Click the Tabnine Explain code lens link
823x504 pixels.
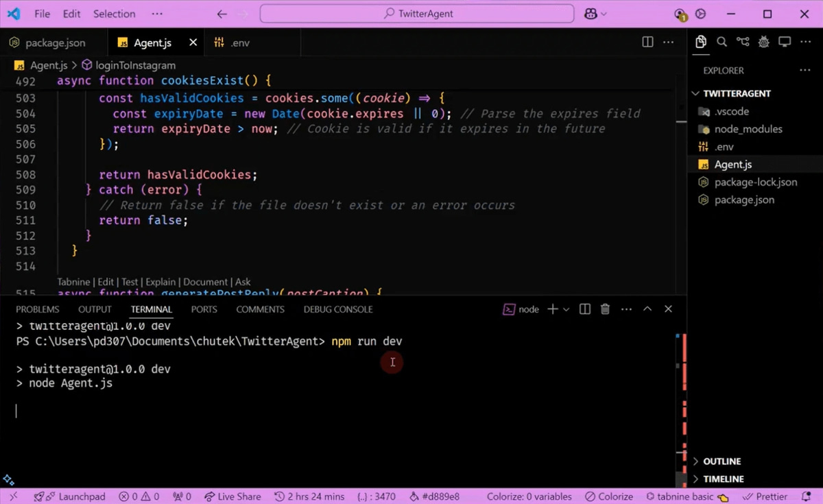(160, 282)
